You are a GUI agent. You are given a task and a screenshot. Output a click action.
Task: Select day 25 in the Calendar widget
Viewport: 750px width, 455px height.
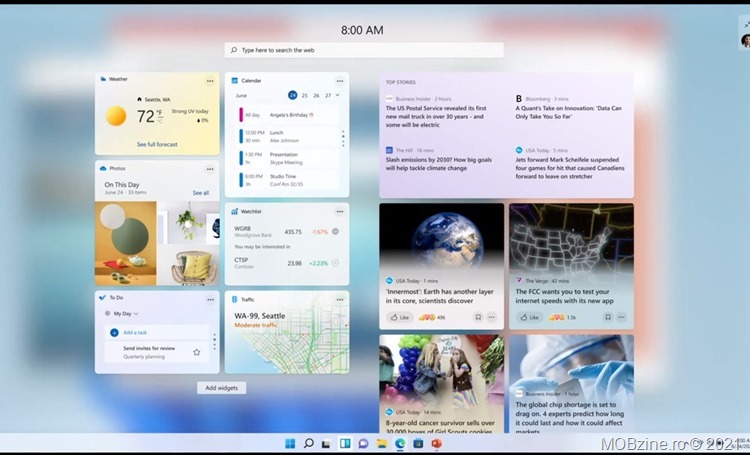304,95
